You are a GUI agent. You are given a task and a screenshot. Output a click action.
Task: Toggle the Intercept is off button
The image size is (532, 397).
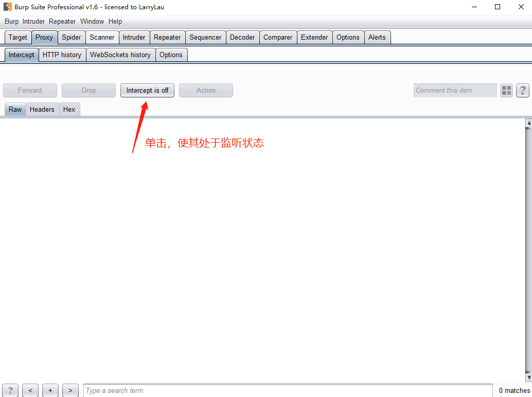point(147,91)
